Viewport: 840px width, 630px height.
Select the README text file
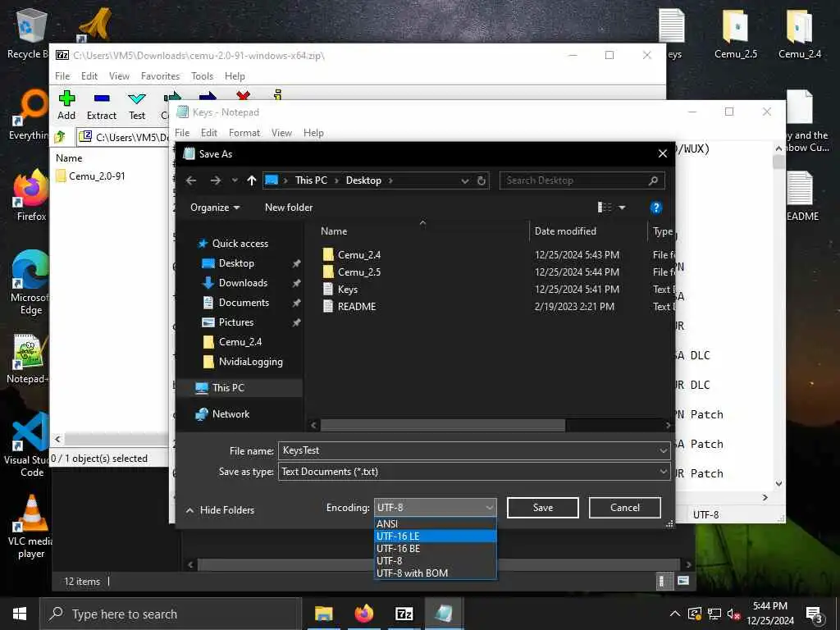356,307
